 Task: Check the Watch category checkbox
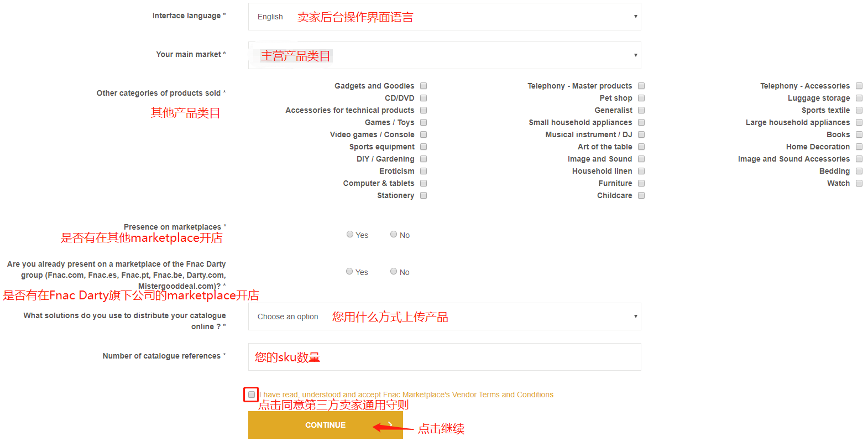pyautogui.click(x=859, y=183)
